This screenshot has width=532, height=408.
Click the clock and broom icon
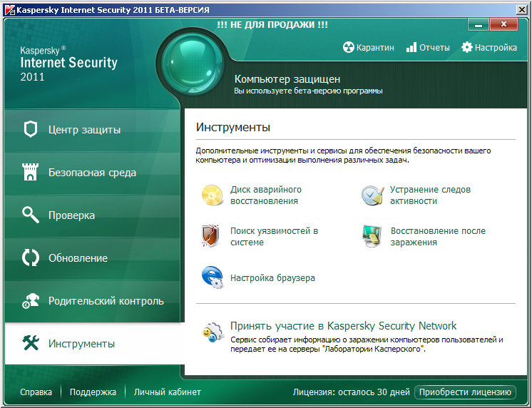[x=372, y=195]
